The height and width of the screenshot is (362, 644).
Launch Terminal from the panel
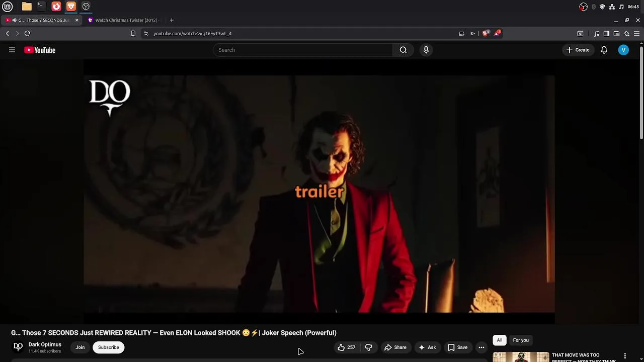tap(41, 7)
